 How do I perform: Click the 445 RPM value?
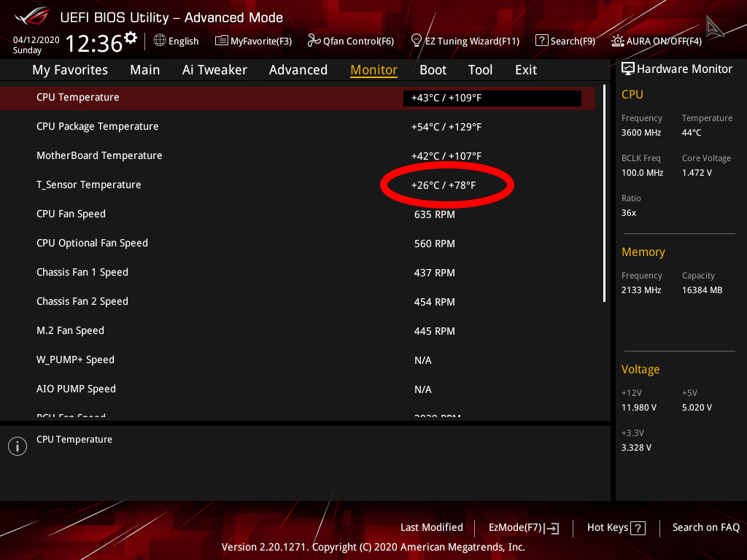point(435,332)
